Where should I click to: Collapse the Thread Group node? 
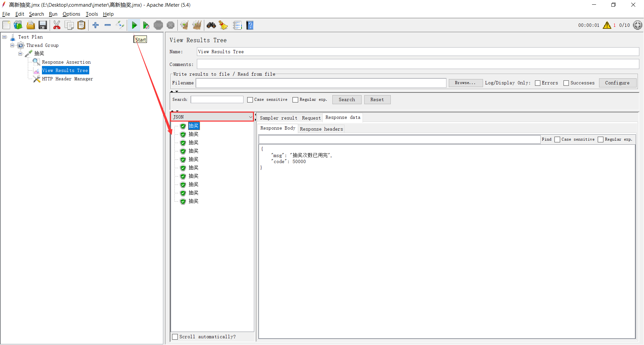(12, 45)
